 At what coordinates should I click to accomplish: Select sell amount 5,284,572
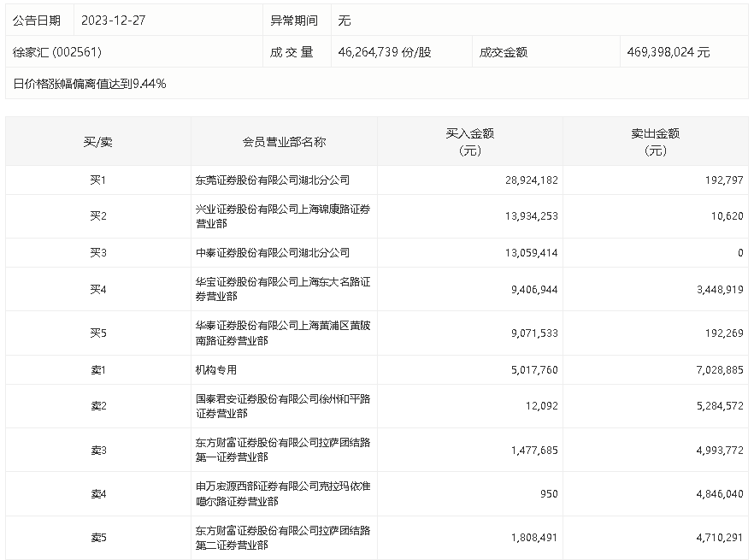(720, 406)
